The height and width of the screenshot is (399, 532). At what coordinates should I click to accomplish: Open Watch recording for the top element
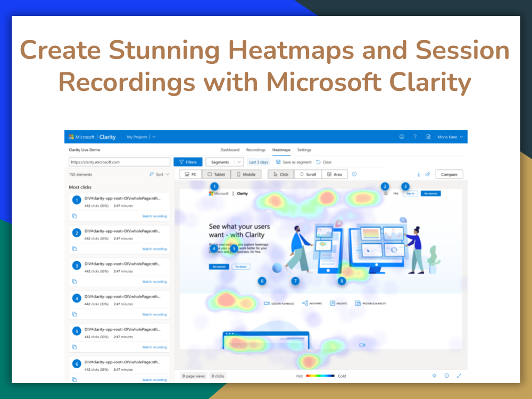tap(154, 216)
